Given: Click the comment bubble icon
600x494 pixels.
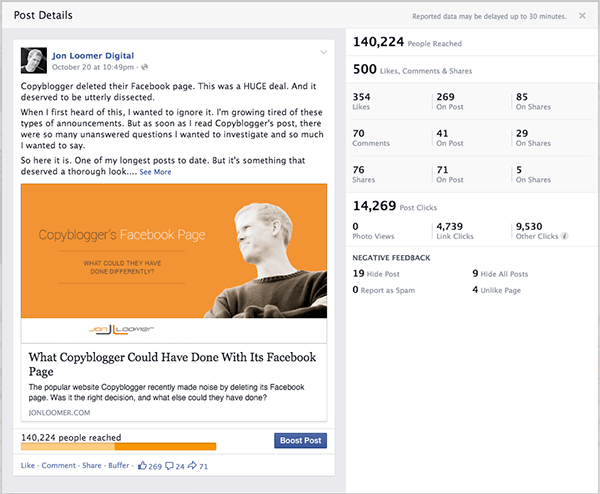Looking at the screenshot, I should pyautogui.click(x=170, y=466).
